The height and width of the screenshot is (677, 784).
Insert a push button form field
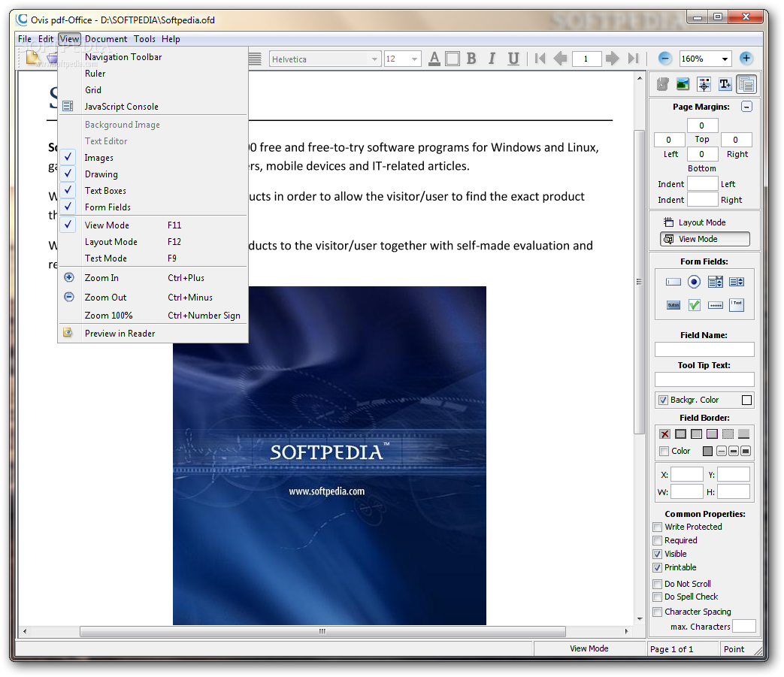pos(673,305)
